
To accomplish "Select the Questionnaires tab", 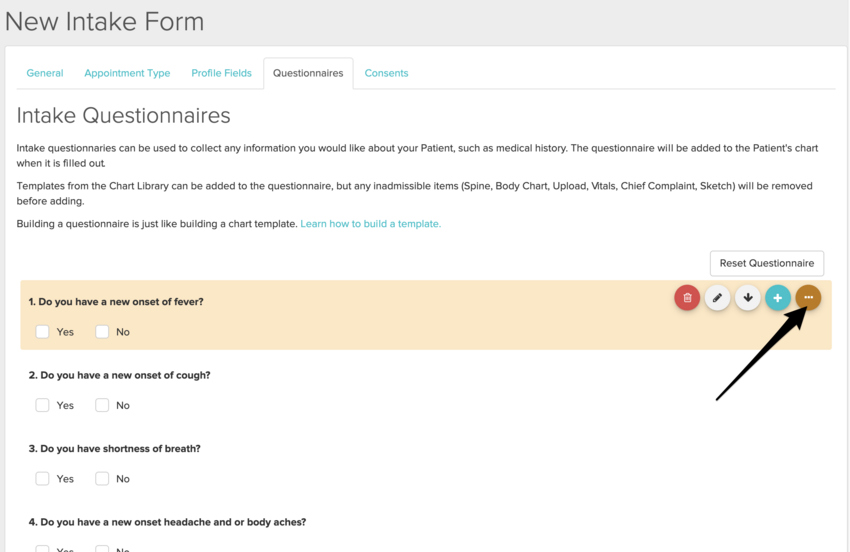I will (308, 73).
